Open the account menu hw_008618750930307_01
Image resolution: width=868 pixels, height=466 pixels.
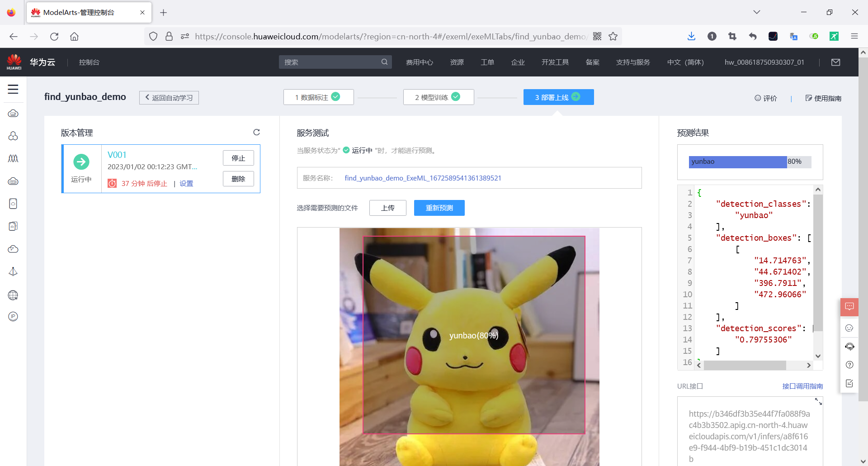(764, 62)
